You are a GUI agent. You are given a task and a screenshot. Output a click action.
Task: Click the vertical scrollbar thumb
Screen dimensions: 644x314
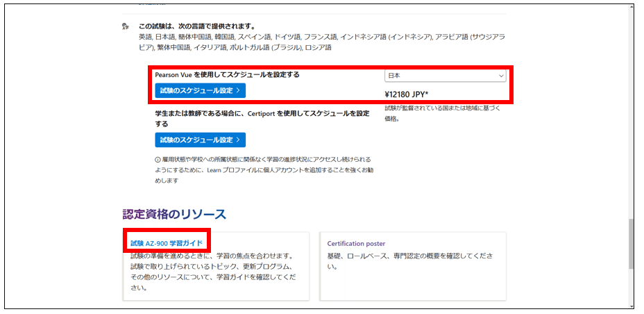click(x=632, y=245)
